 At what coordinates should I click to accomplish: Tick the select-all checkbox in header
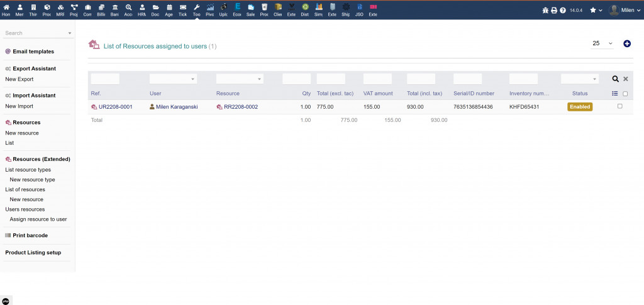625,94
